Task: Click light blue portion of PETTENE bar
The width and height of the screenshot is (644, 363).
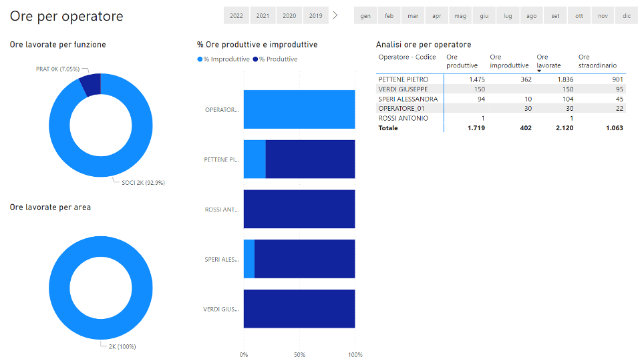Action: (x=255, y=159)
